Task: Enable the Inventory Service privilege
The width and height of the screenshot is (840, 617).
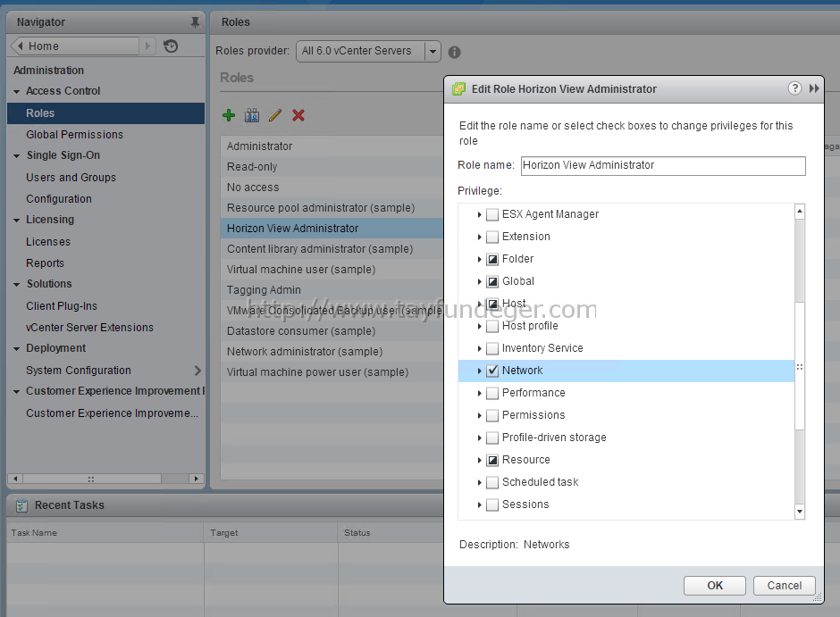Action: point(491,349)
